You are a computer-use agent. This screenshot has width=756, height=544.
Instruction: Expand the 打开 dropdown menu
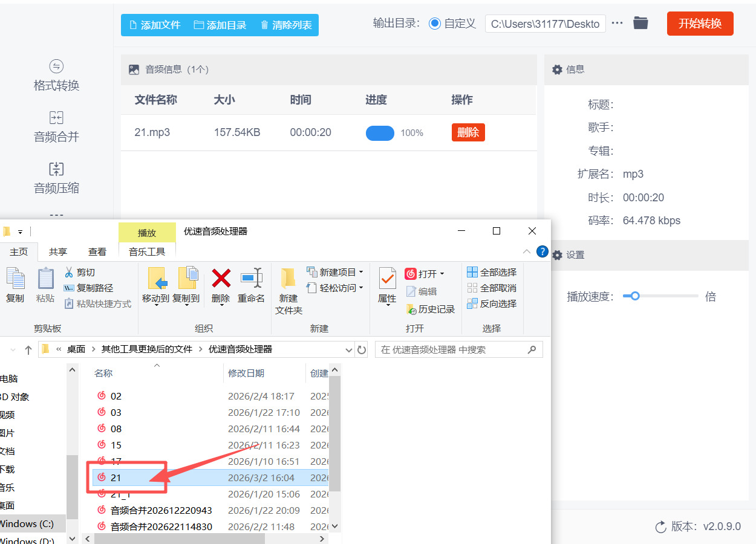425,273
